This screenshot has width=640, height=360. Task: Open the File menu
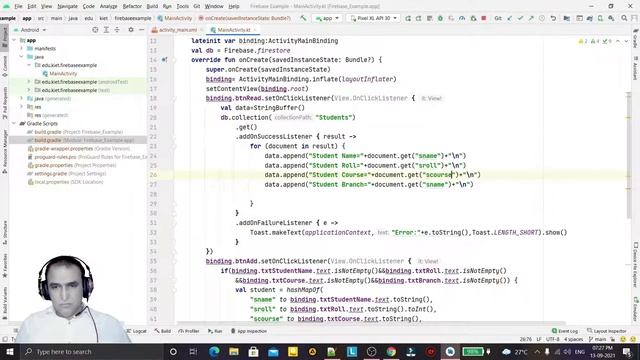click(18, 6)
